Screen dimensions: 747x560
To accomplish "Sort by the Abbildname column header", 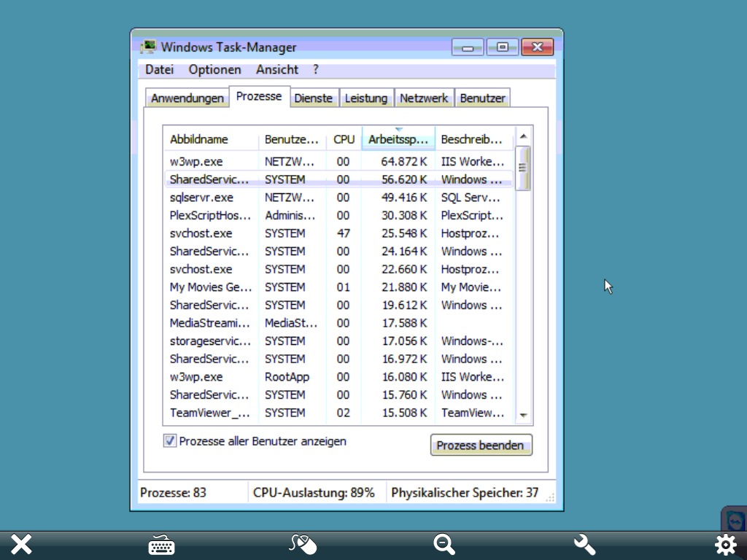I will click(211, 139).
